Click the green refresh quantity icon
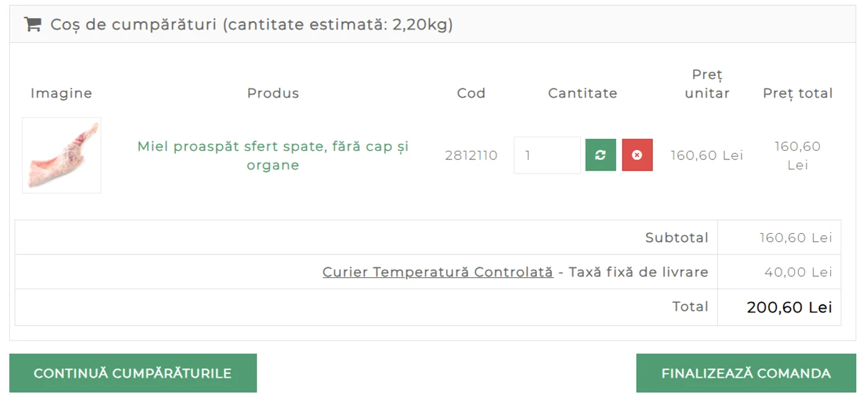Viewport: 868px width, 405px height. 600,155
